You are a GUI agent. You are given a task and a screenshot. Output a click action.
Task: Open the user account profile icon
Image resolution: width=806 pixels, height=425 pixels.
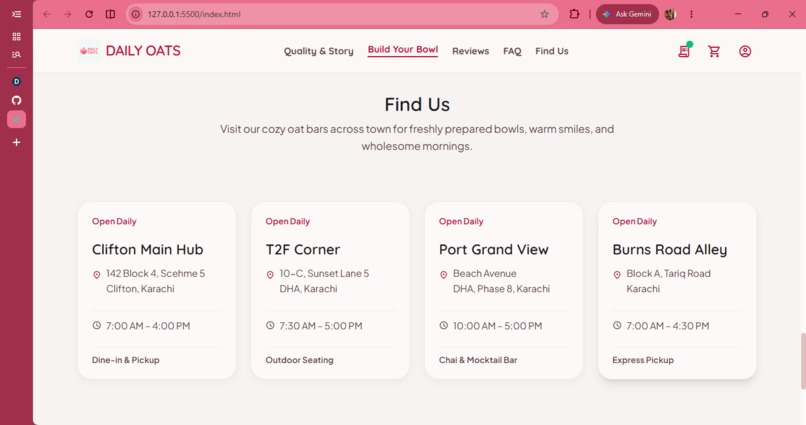[x=745, y=51]
